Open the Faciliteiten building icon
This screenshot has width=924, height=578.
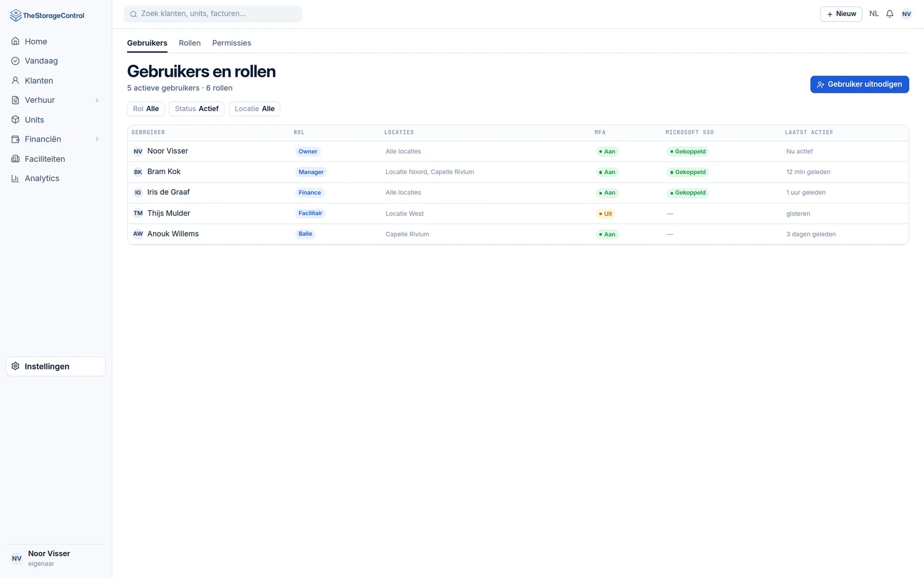(16, 159)
